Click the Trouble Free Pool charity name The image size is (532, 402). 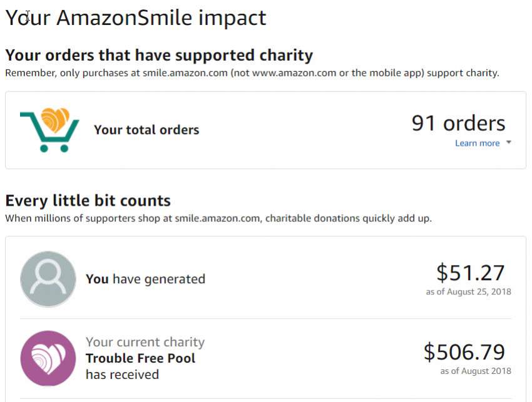[140, 358]
